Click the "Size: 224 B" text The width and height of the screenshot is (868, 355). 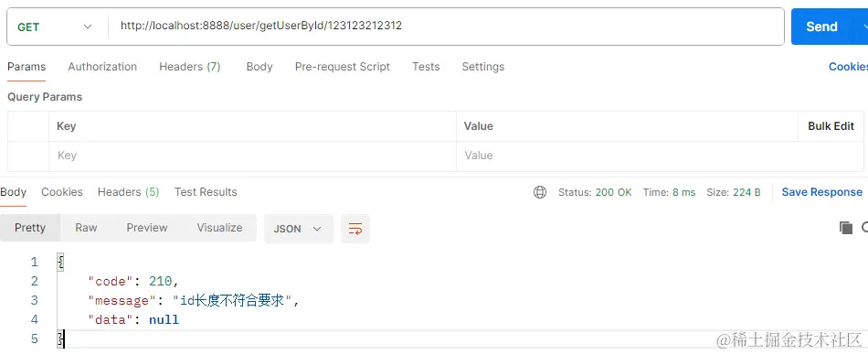coord(734,192)
